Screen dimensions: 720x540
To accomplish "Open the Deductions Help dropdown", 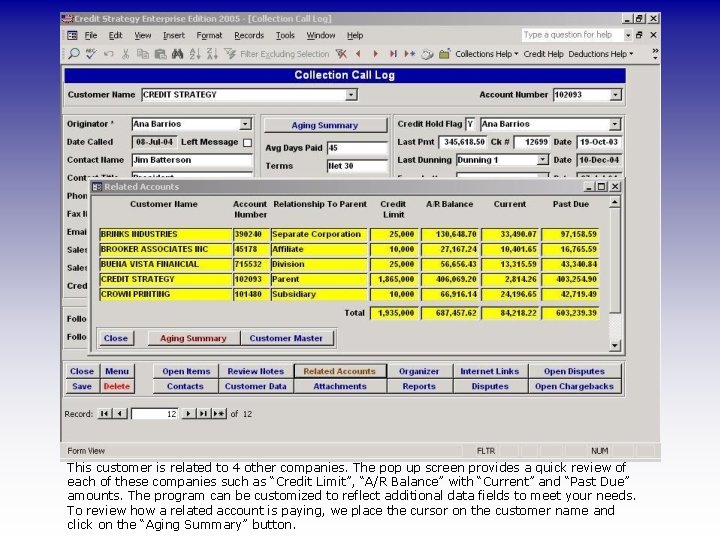I will point(601,54).
